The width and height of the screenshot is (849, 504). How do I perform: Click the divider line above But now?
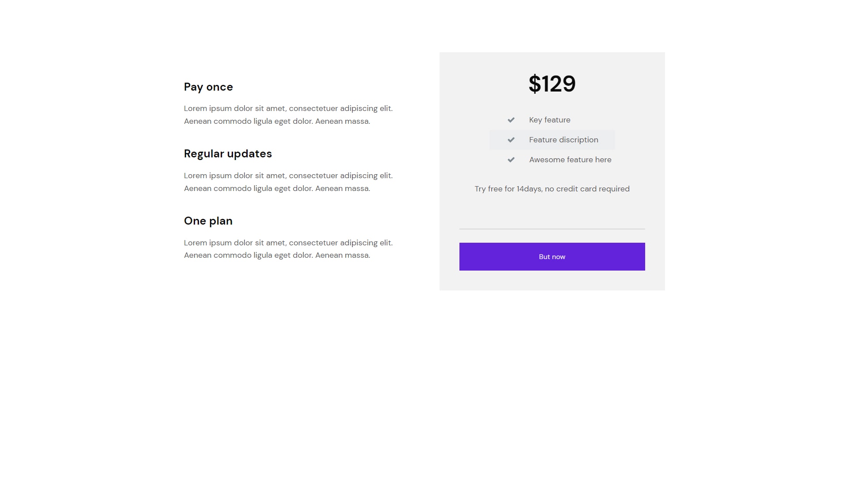[x=552, y=229]
